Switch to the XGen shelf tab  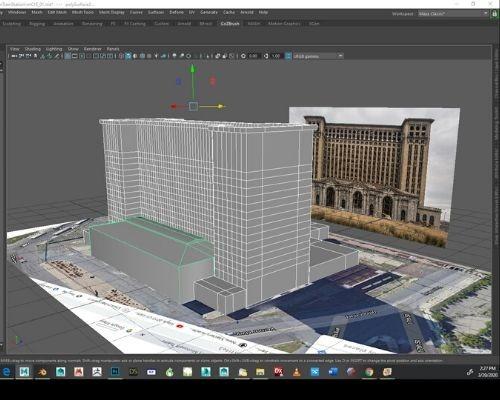click(314, 24)
